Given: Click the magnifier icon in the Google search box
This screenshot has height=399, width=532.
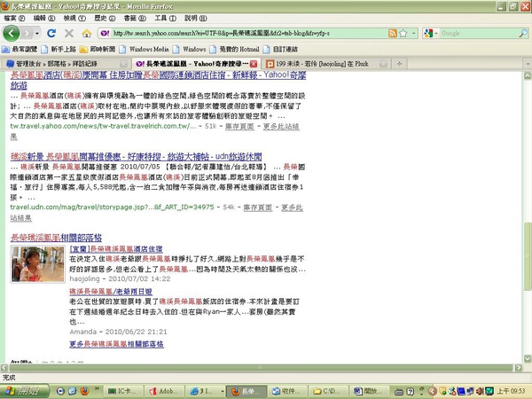Looking at the screenshot, I should (x=523, y=34).
